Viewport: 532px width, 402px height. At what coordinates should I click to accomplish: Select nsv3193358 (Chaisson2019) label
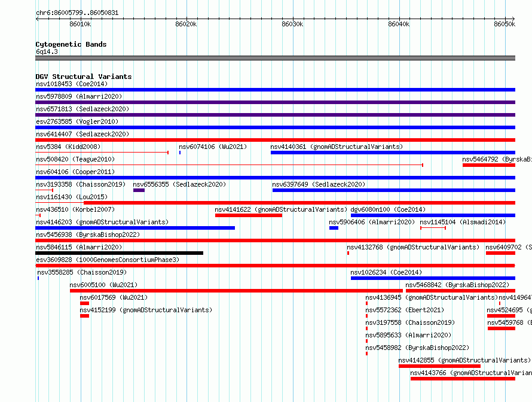click(81, 184)
